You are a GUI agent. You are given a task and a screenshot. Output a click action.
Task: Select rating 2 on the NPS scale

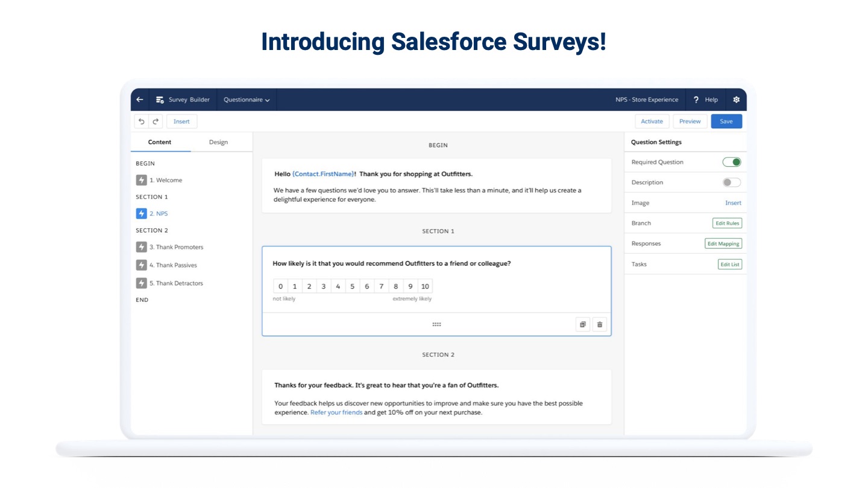point(309,286)
